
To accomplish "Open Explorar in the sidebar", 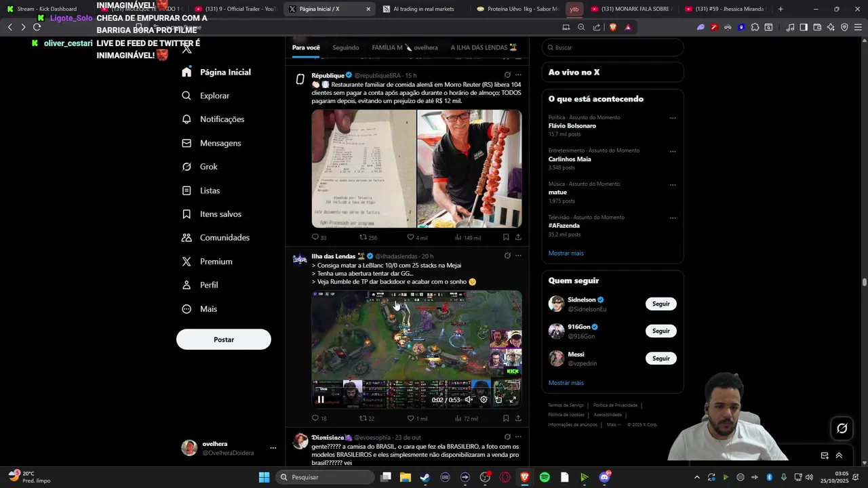I will 205,96.
